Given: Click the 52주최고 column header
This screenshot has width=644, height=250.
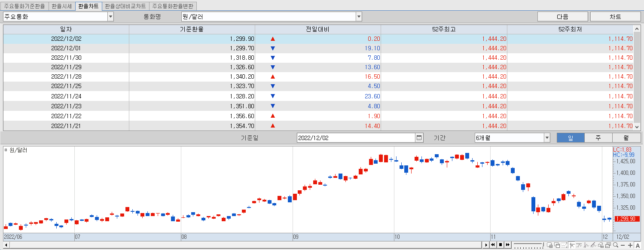Looking at the screenshot, I should point(444,29).
